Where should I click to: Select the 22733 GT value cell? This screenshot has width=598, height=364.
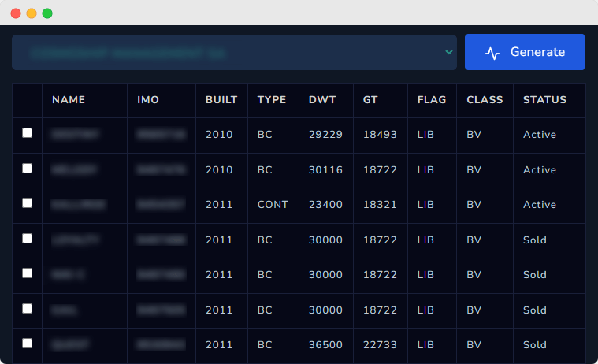[x=380, y=344]
